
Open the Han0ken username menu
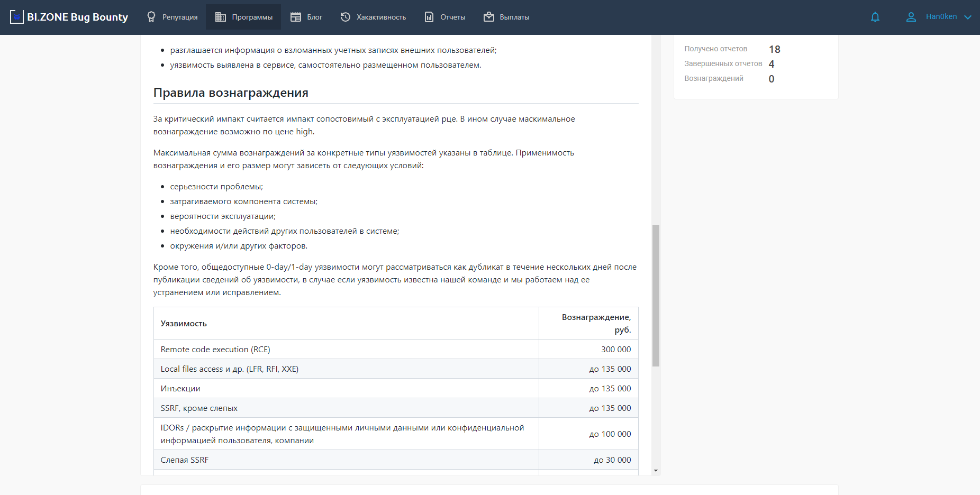point(941,17)
